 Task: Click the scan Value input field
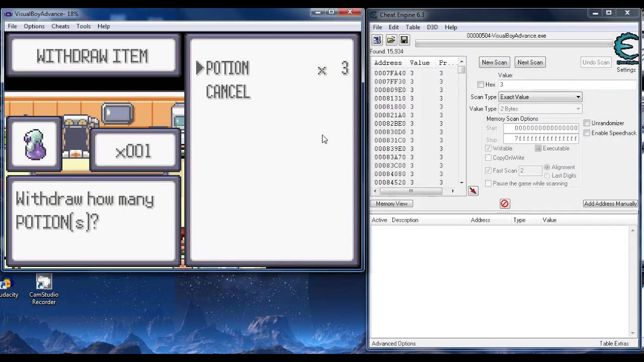click(567, 85)
